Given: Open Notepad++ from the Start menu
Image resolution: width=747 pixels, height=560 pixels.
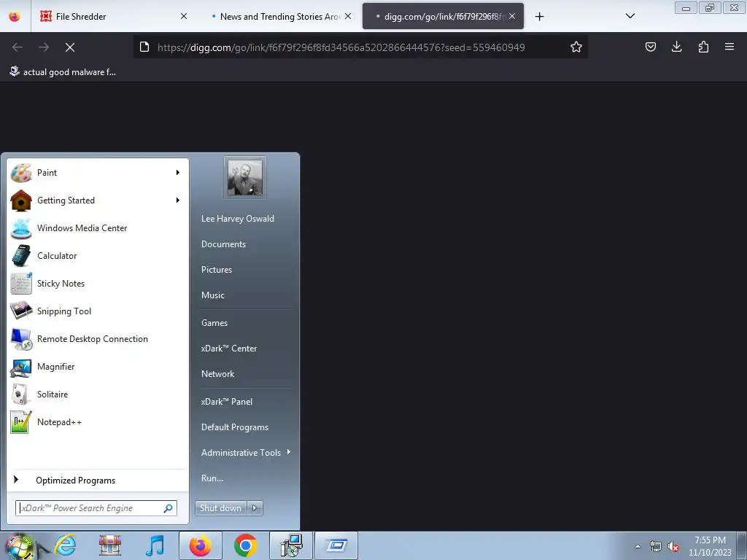Looking at the screenshot, I should point(98,421).
